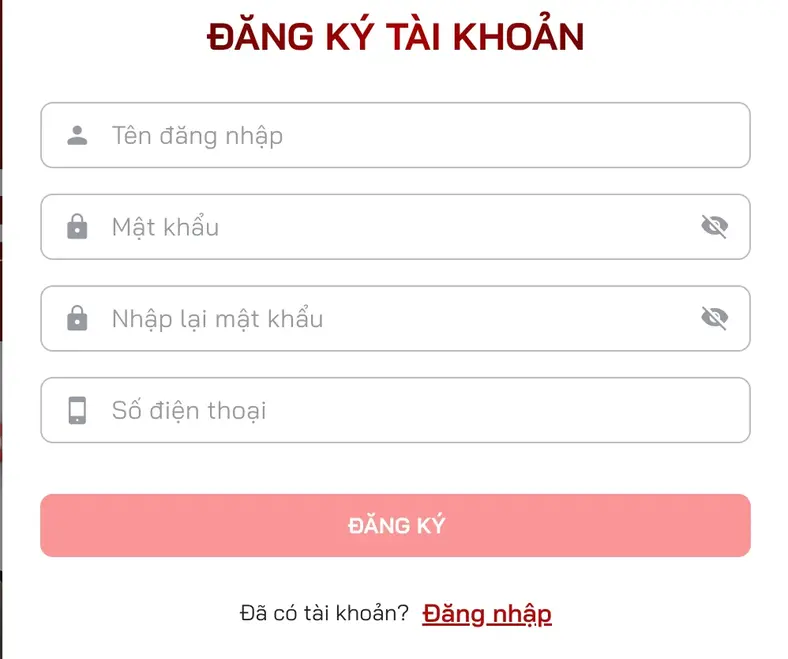Select the 'Mật khẩu' password input

pyautogui.click(x=400, y=227)
